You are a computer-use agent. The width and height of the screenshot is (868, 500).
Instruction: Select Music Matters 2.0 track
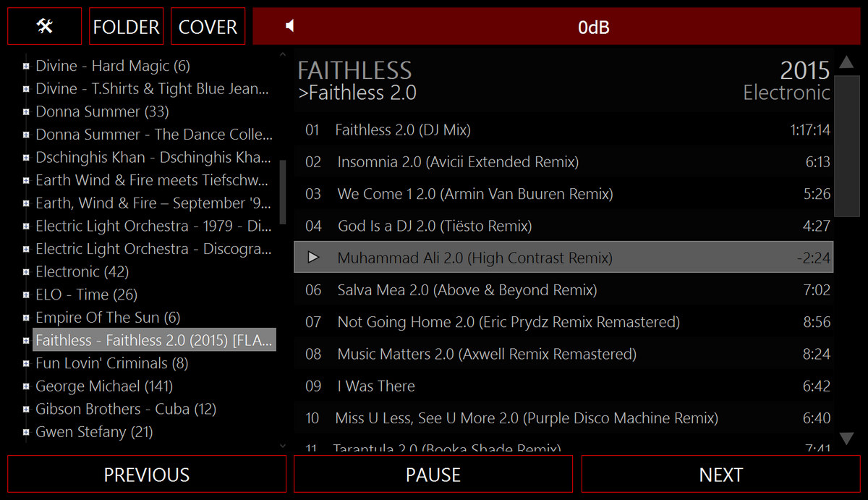(563, 354)
